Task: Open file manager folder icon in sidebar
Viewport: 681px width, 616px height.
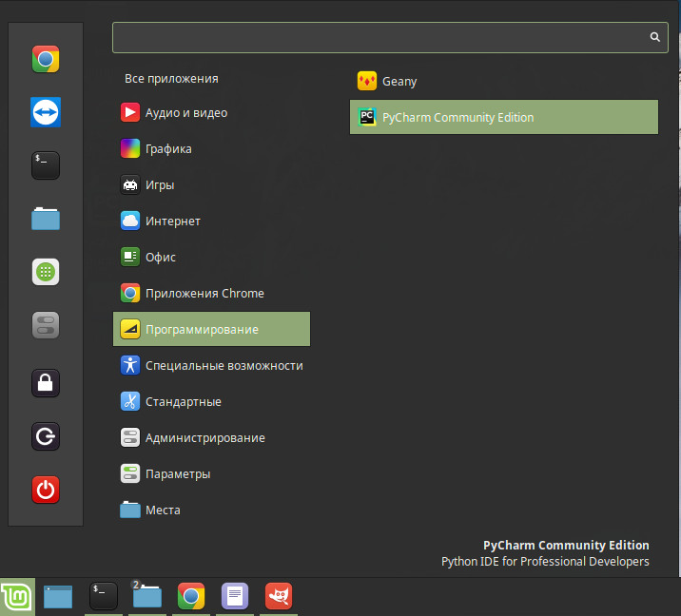Action: (x=46, y=219)
